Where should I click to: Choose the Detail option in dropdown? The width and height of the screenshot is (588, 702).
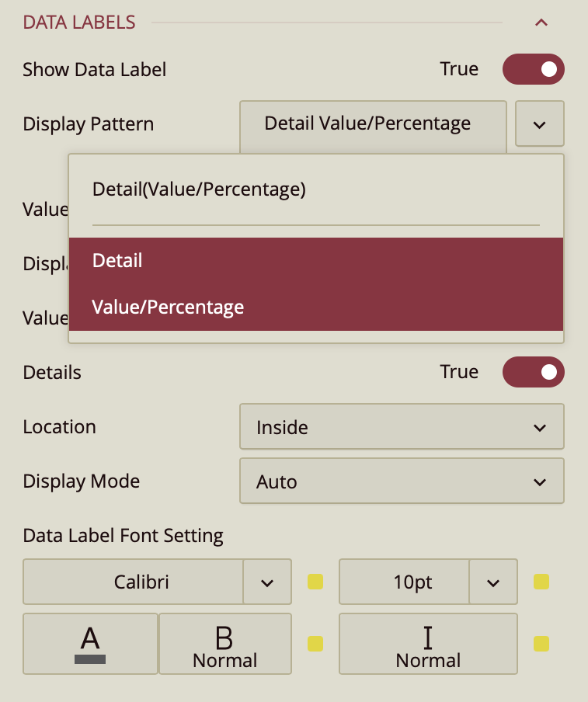[117, 261]
